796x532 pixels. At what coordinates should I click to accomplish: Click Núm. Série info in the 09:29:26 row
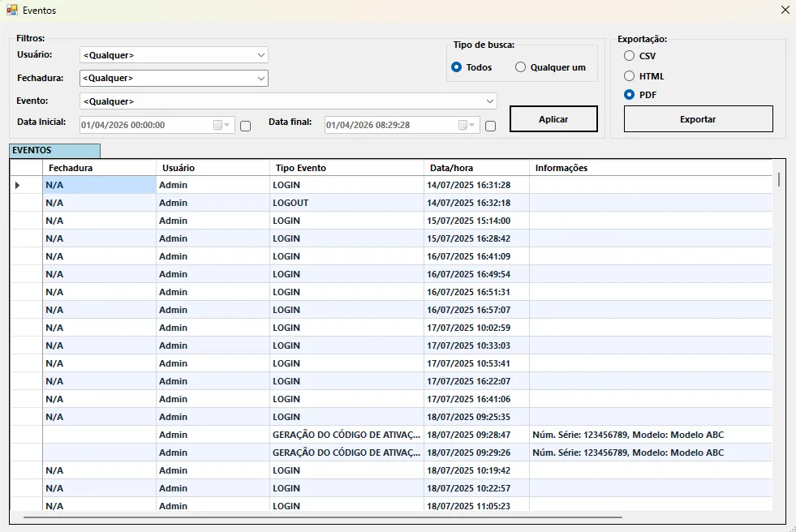pyautogui.click(x=650, y=453)
